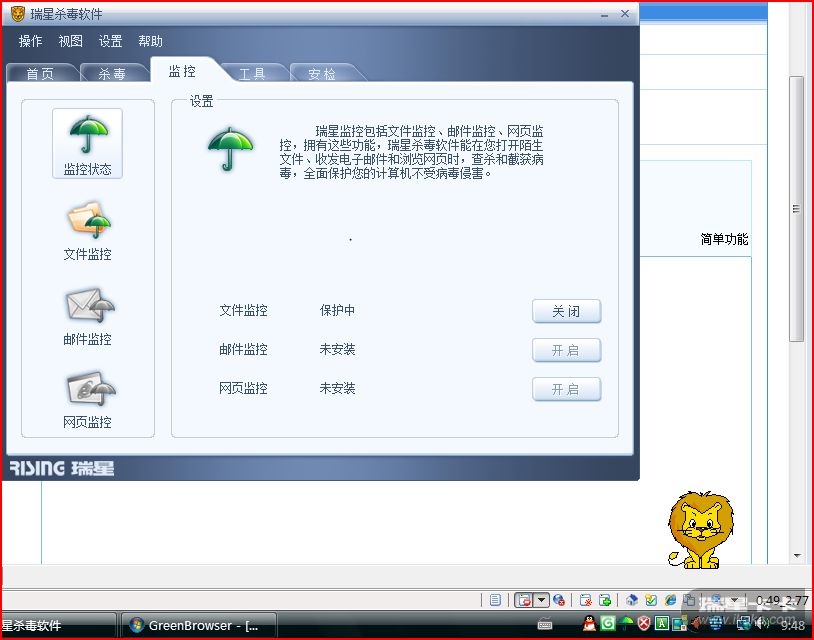Click the window with orange X icon

pyautogui.click(x=586, y=600)
